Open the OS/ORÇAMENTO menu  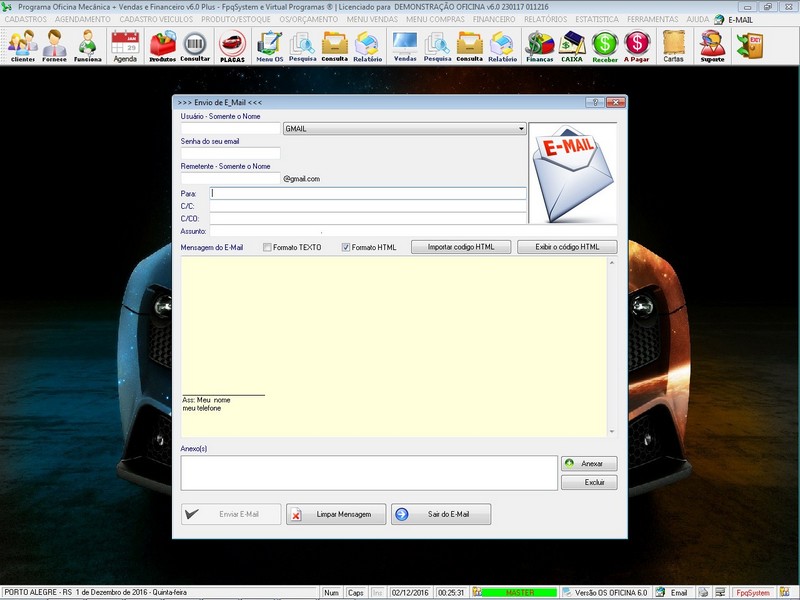(x=309, y=19)
